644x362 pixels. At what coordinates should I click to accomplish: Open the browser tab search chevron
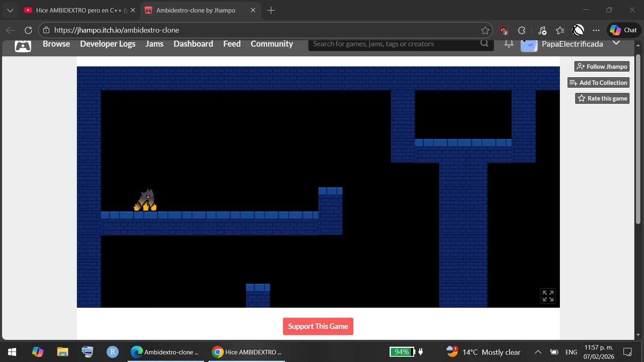click(10, 10)
